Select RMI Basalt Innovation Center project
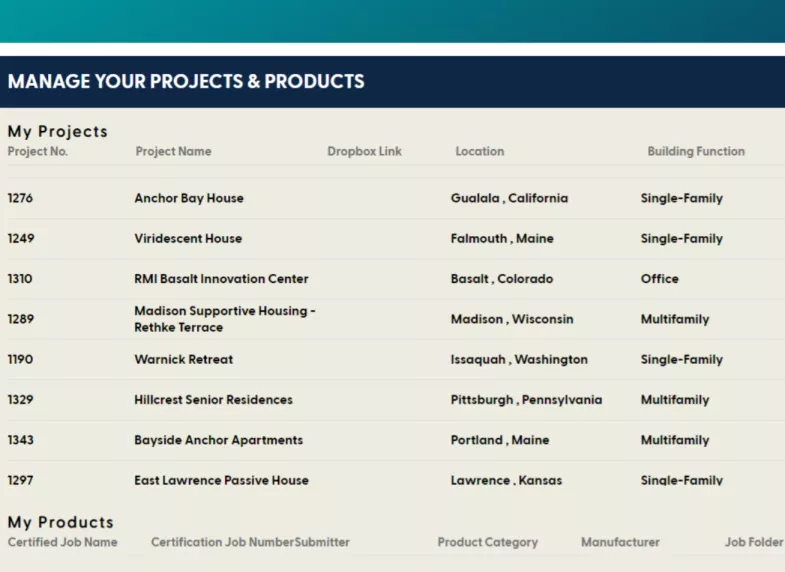Screen dimensions: 785x572 tap(221, 279)
